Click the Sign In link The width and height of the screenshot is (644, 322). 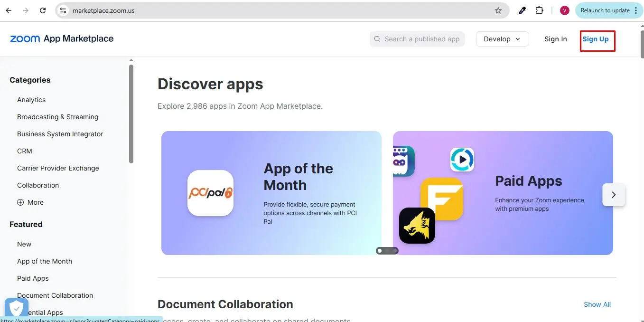[x=555, y=39]
